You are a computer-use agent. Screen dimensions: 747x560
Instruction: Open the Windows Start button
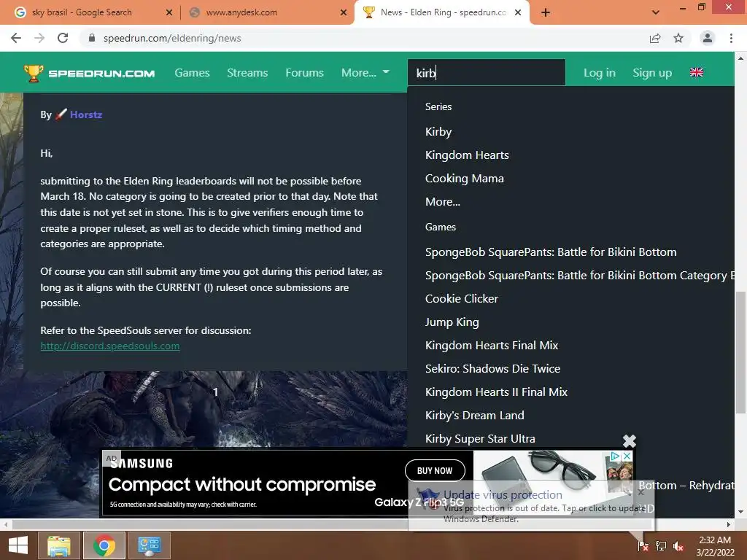(18, 545)
